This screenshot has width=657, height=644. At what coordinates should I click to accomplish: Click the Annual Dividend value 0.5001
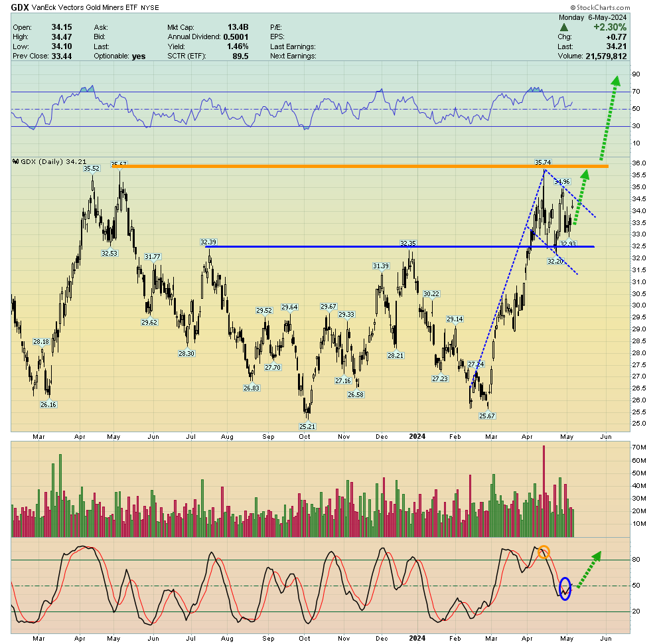tap(236, 37)
